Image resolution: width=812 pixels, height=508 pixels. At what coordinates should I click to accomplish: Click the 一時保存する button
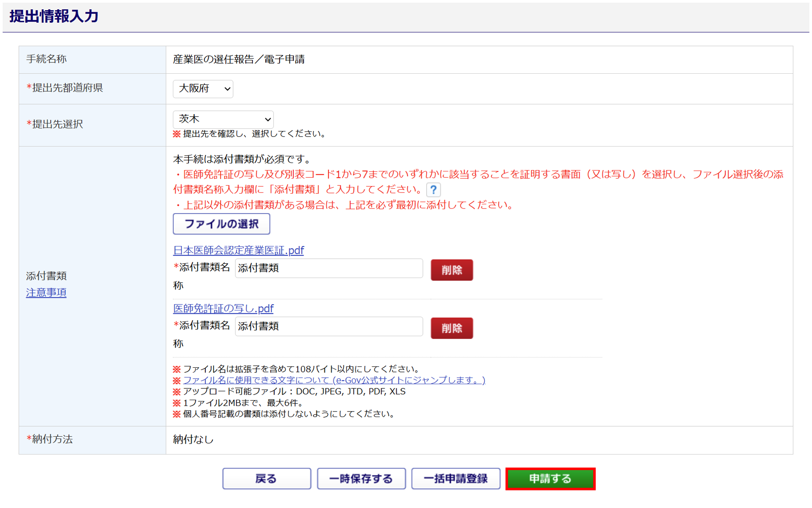point(361,479)
